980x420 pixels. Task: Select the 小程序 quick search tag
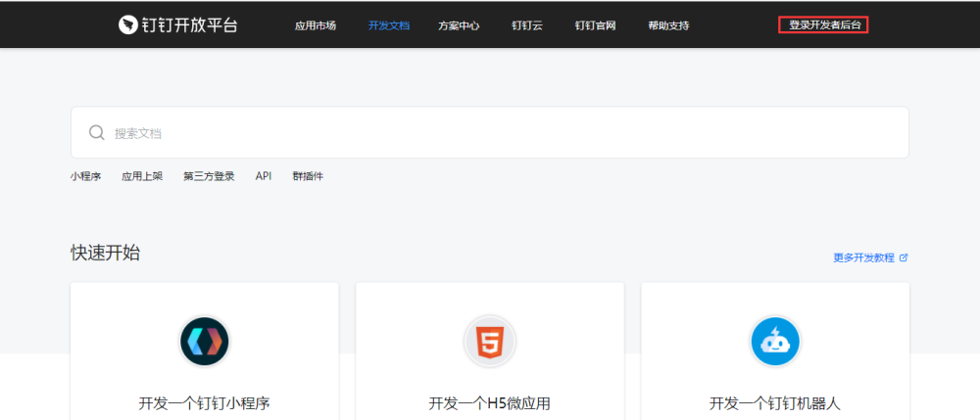point(85,176)
